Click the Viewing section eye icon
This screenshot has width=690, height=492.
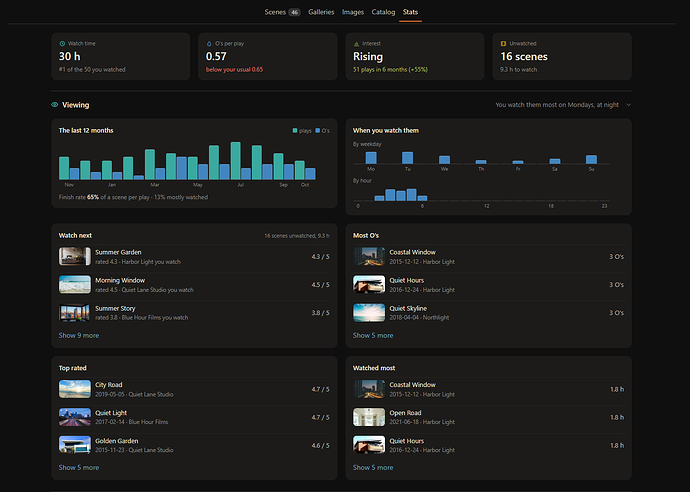pyautogui.click(x=55, y=105)
